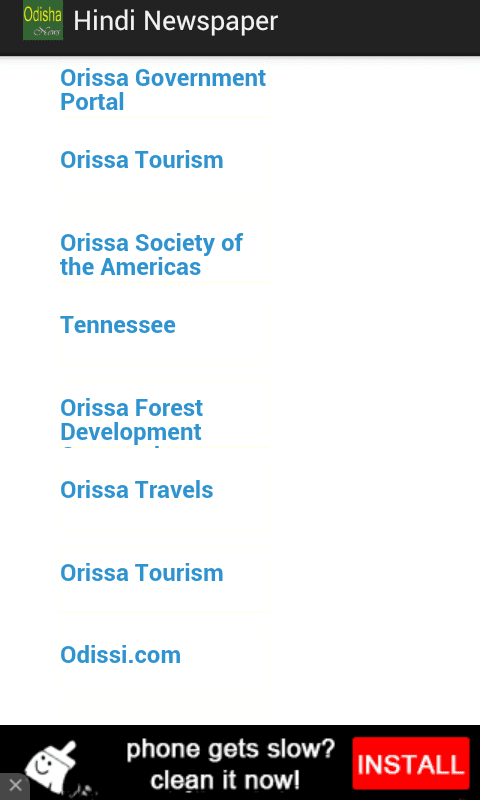Open Orissa Society of the Americas link
Viewport: 480px width, 800px height.
click(151, 255)
